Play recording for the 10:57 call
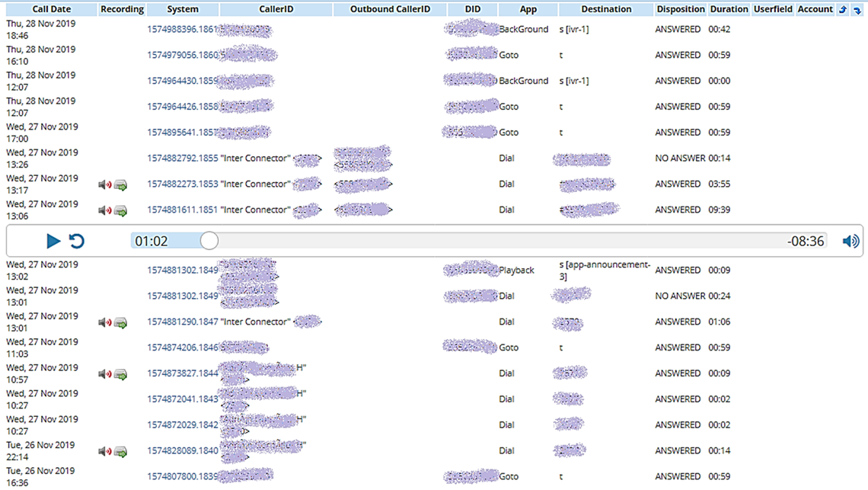Screen dimensions: 868x490 (104, 374)
